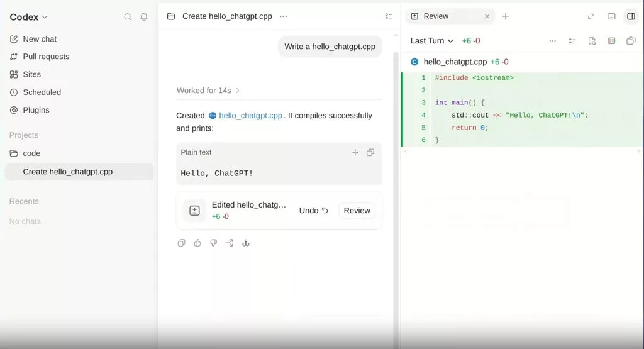The width and height of the screenshot is (644, 349).
Task: Expand the Codex dropdown menu
Action: 28,17
